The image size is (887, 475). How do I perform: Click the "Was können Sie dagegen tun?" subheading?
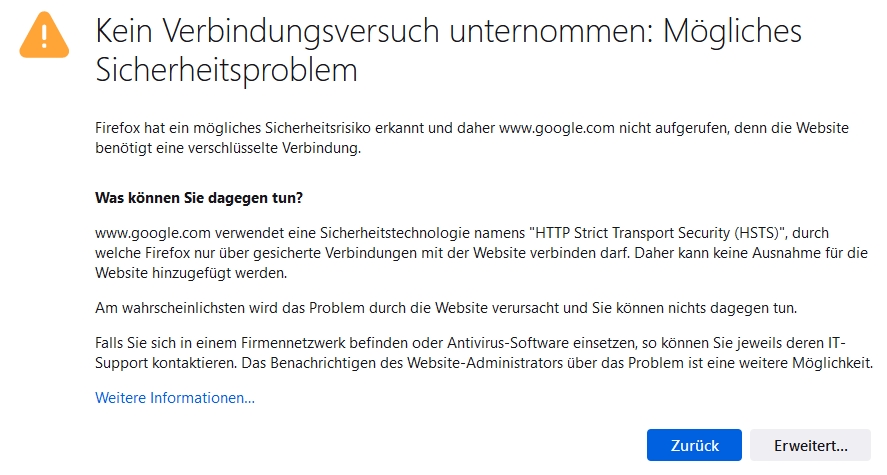(x=198, y=197)
